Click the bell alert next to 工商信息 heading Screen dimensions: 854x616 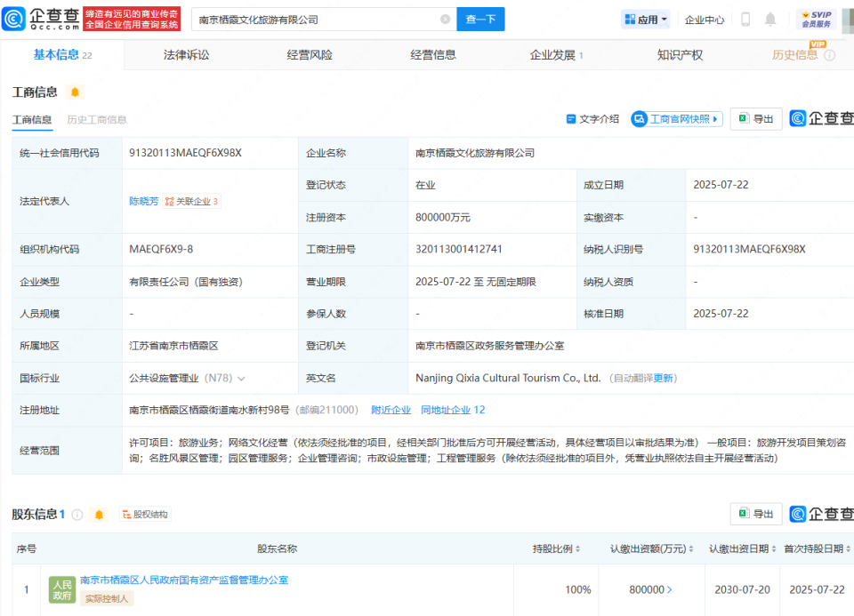(x=75, y=92)
